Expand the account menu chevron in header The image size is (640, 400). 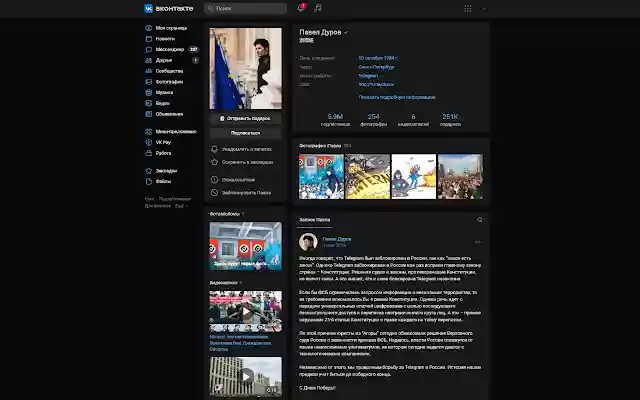[484, 9]
